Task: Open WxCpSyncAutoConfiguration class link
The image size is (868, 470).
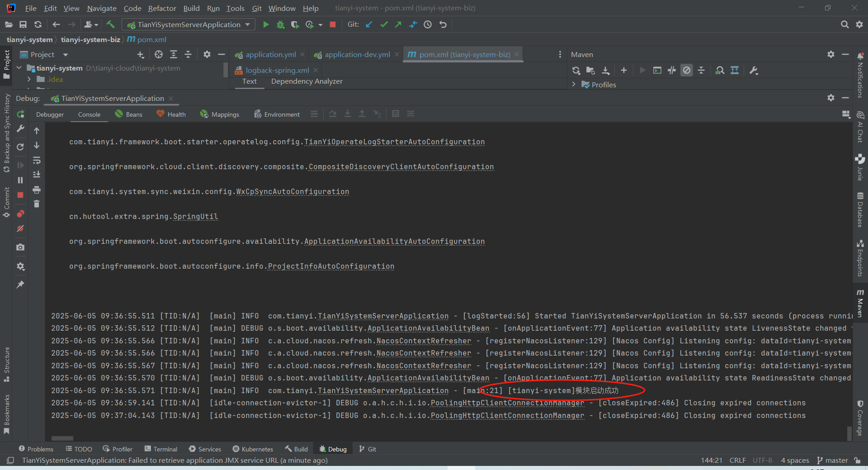Action: [x=292, y=192]
